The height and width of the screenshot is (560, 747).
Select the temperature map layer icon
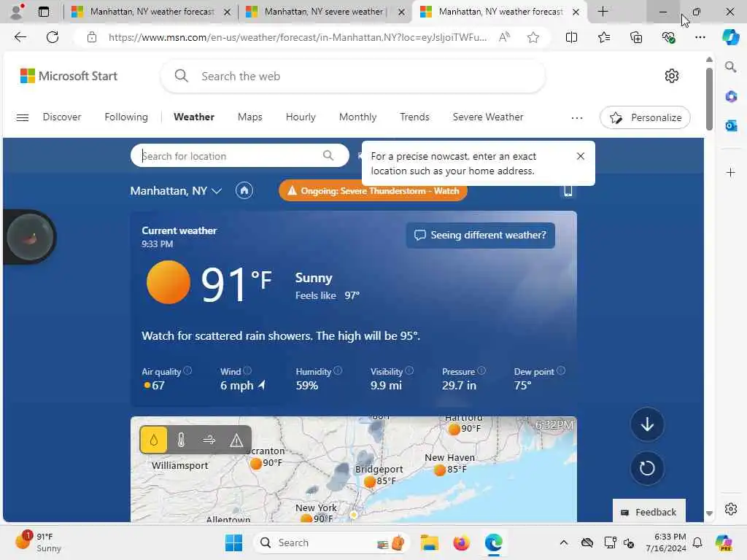(181, 440)
